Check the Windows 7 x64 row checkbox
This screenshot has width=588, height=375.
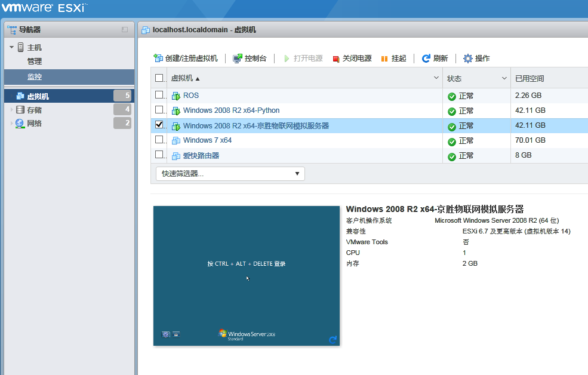(x=159, y=140)
